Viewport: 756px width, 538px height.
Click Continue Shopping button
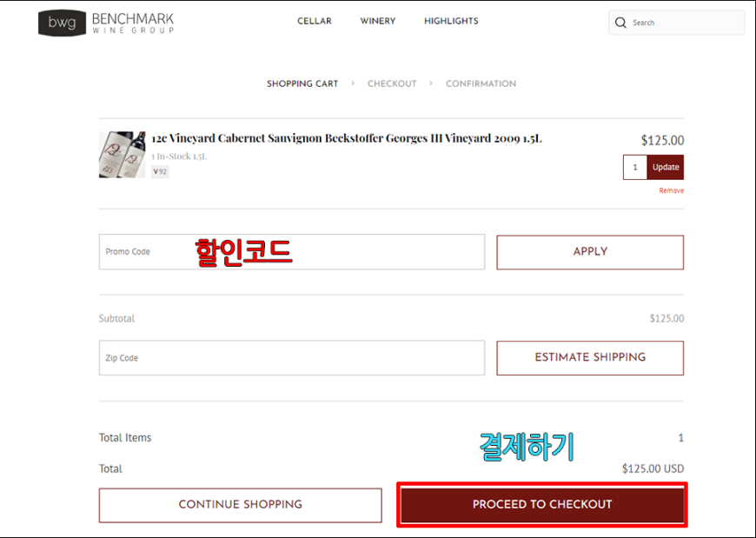[240, 505]
